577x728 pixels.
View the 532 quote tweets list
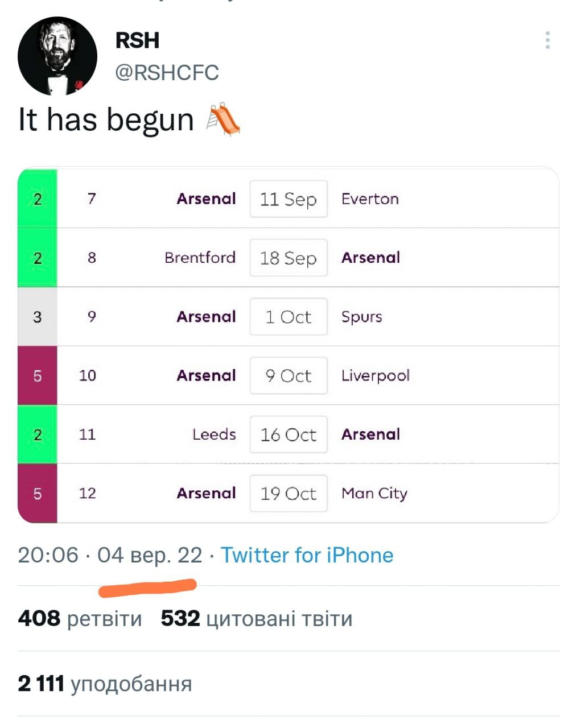pyautogui.click(x=256, y=618)
